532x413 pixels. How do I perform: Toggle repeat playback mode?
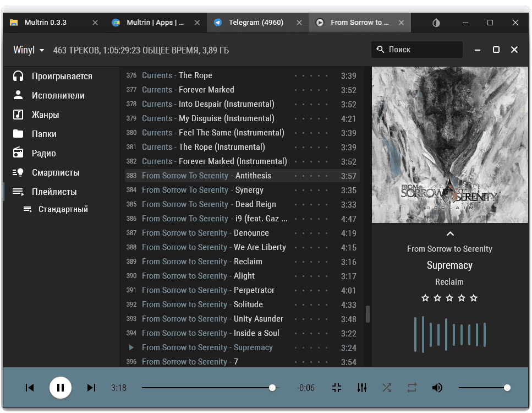pos(412,388)
